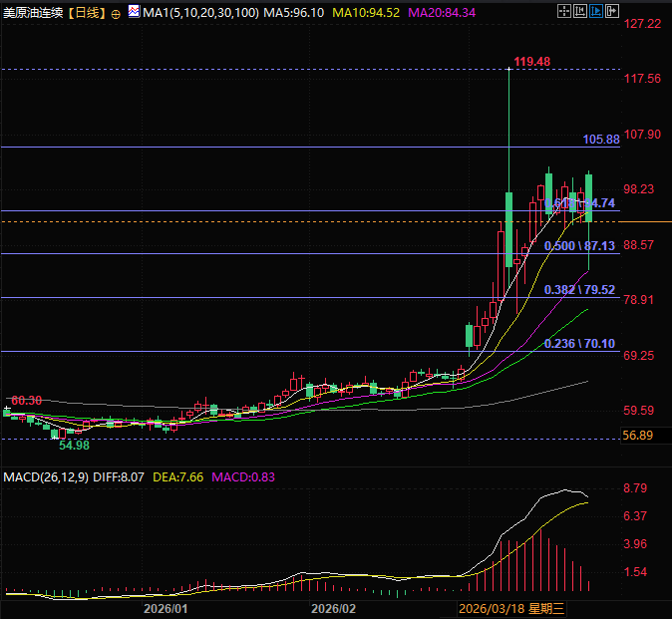
Task: Click the axis icon with skip-back arrow
Action: [x=580, y=11]
